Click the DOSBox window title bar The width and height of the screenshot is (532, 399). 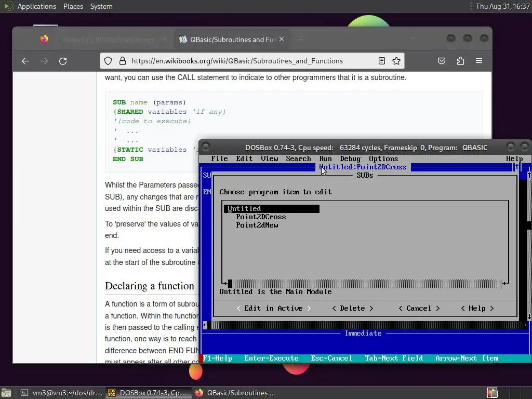(366, 148)
